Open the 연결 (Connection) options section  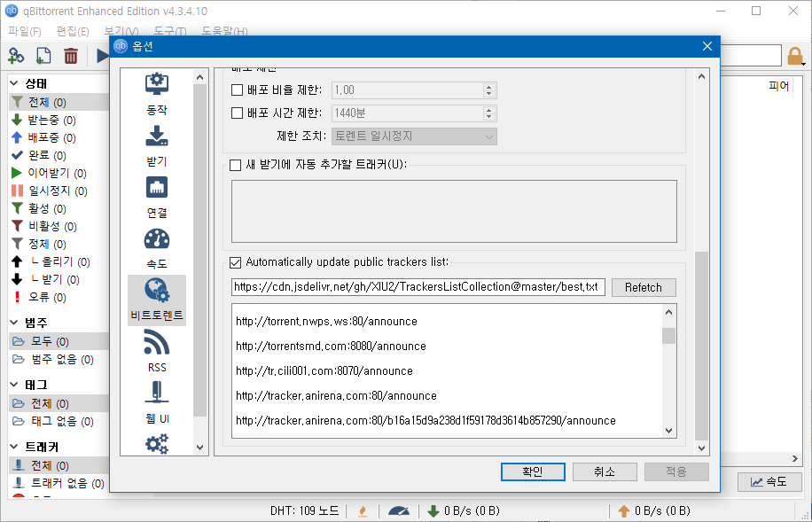(156, 198)
